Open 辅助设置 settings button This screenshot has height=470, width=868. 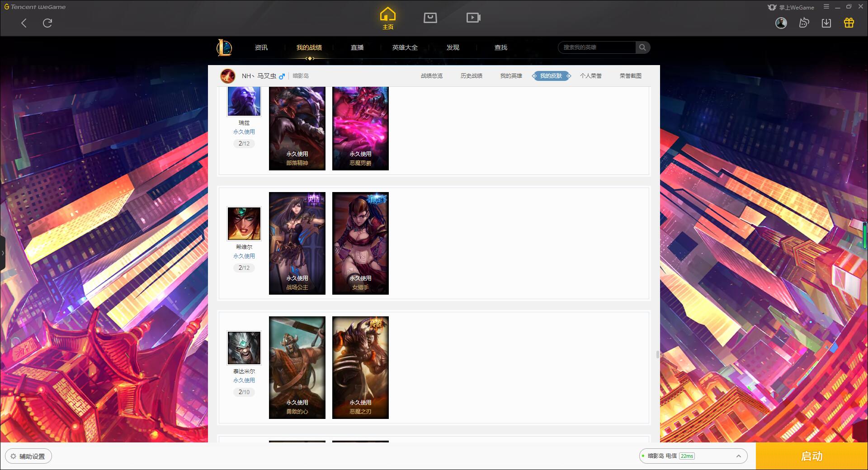click(28, 456)
